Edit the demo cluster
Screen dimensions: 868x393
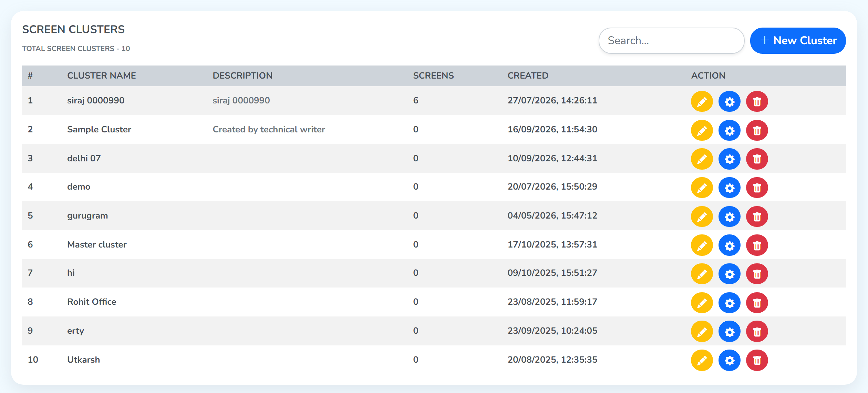pyautogui.click(x=702, y=188)
